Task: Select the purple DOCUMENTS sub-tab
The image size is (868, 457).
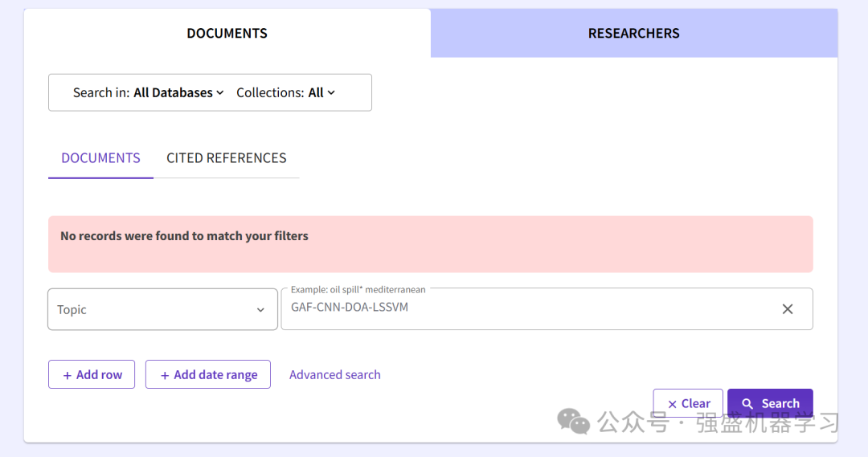Action: (100, 158)
